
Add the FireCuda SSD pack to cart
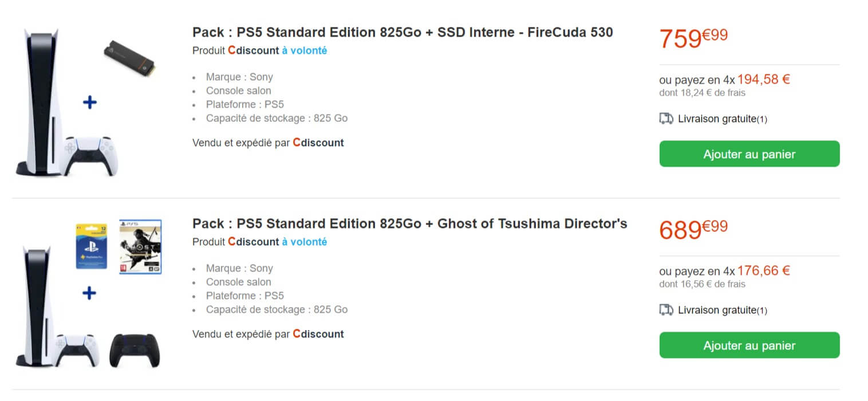pos(749,154)
